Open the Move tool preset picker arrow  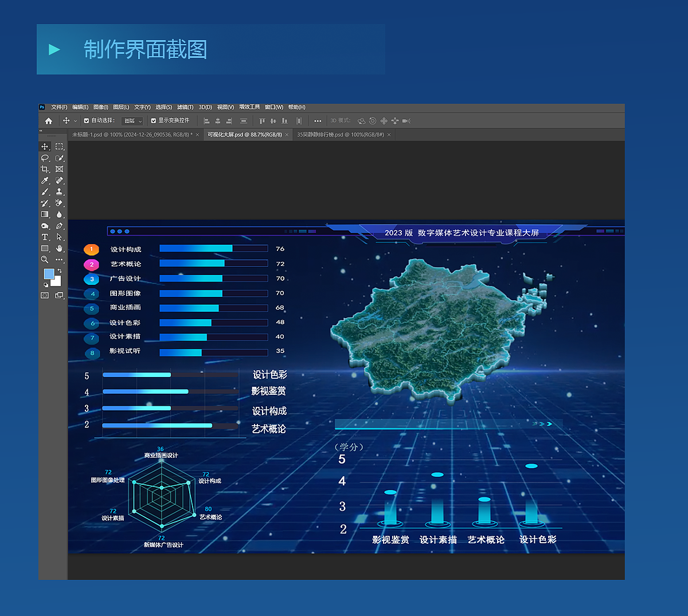point(75,121)
